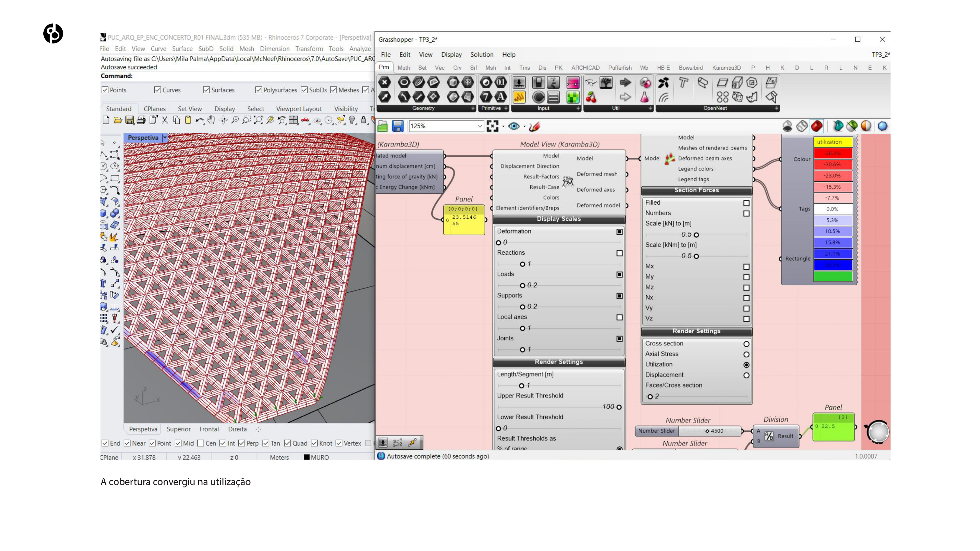The width and height of the screenshot is (980, 551).
Task: Click the Rhino Print icon
Action: 141,120
